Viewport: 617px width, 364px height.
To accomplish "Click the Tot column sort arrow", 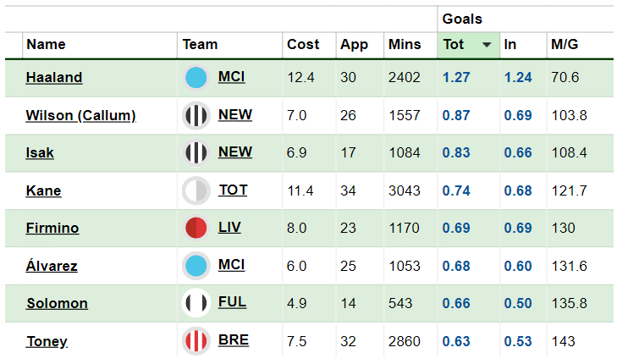I will point(487,45).
